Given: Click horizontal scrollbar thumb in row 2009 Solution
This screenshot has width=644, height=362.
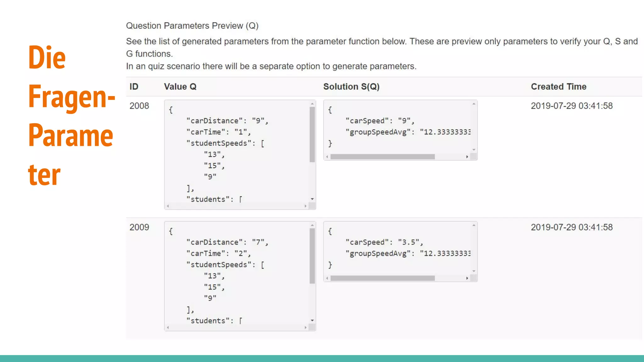Looking at the screenshot, I should (x=382, y=278).
